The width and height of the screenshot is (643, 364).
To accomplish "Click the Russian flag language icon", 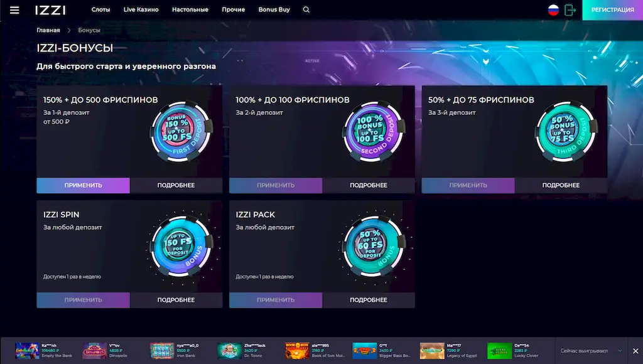I will point(553,10).
